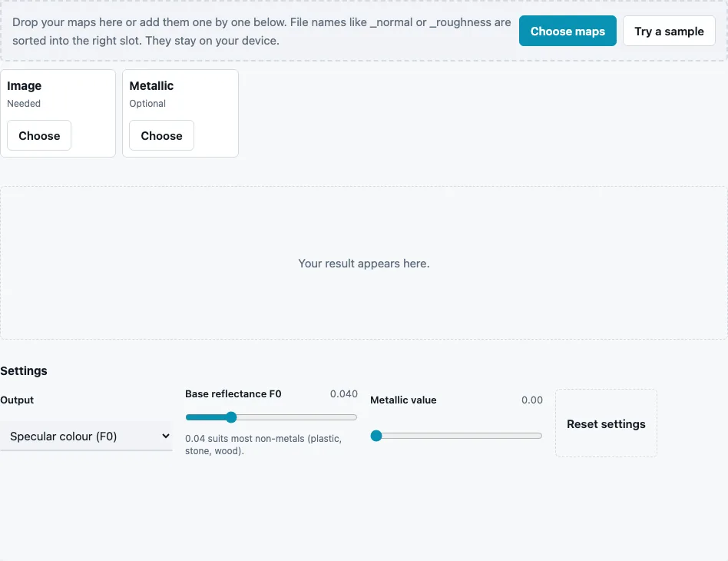Click the Reset settings button
The image size is (728, 561).
click(x=606, y=424)
